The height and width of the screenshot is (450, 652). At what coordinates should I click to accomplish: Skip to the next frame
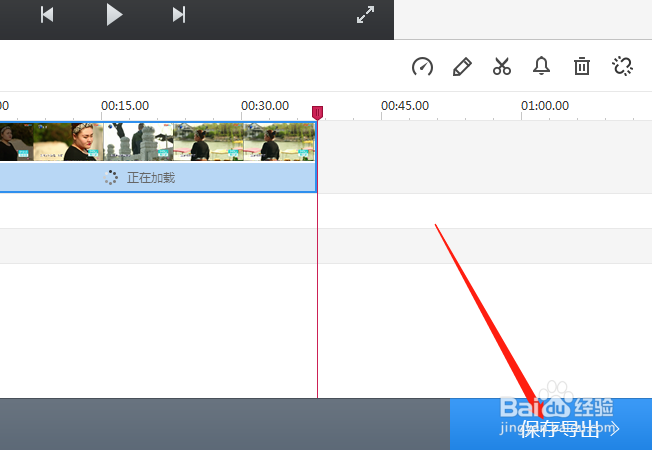179,15
